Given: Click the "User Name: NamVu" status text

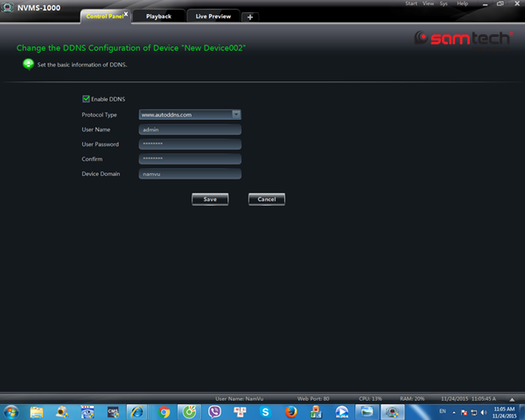Looking at the screenshot, I should coord(240,399).
